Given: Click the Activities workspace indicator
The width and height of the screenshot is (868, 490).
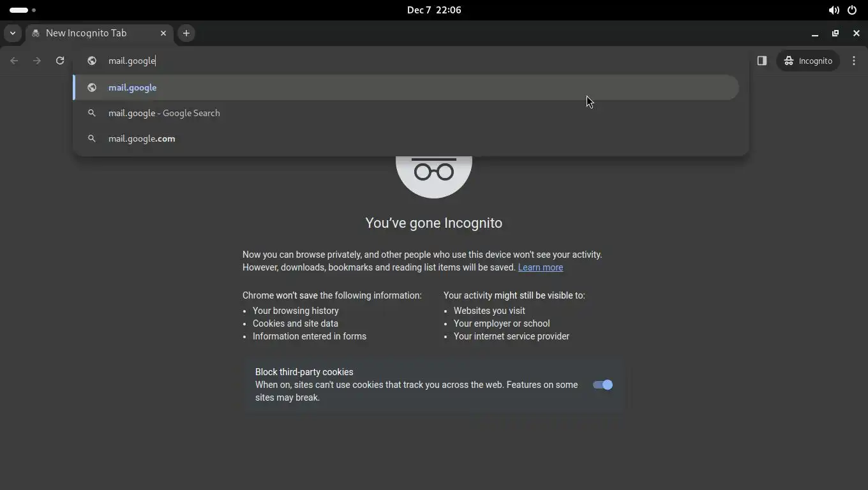Looking at the screenshot, I should 22,10.
